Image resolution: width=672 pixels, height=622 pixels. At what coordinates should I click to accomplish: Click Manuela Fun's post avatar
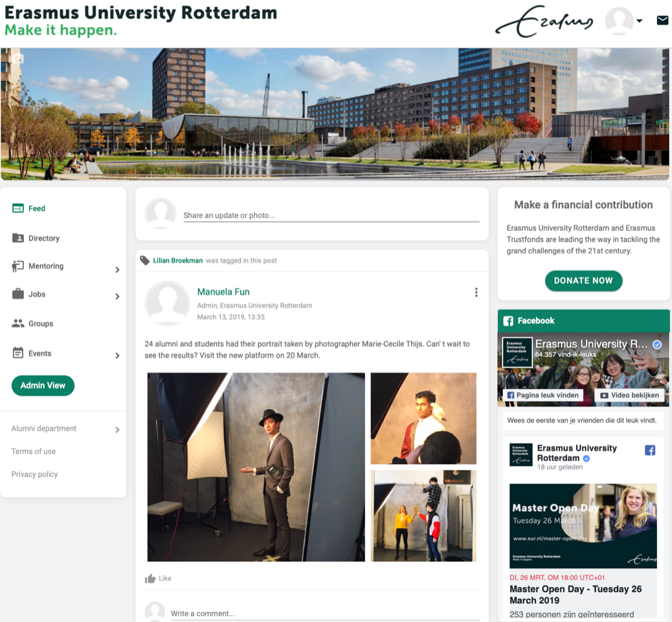[x=167, y=304]
